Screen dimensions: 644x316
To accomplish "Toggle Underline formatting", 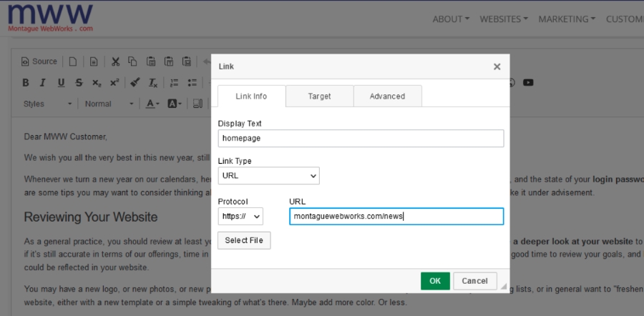I will click(61, 82).
